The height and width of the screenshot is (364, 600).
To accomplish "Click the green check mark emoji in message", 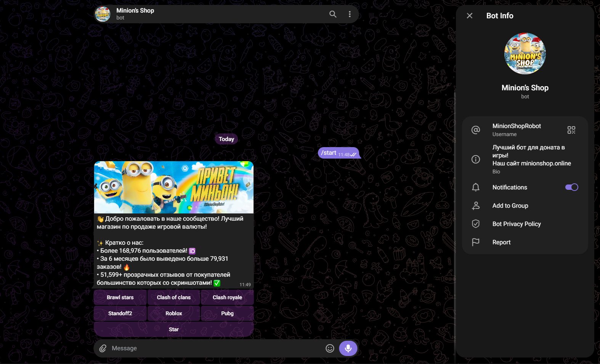I will click(x=217, y=283).
